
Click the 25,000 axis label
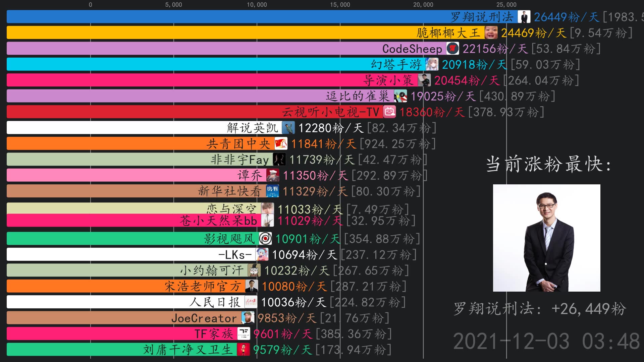[506, 5]
